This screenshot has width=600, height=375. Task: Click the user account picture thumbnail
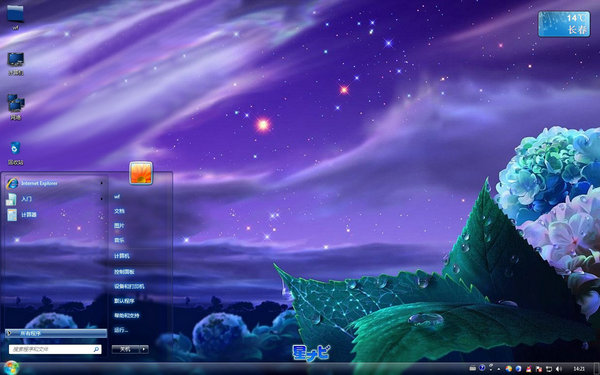coord(141,173)
